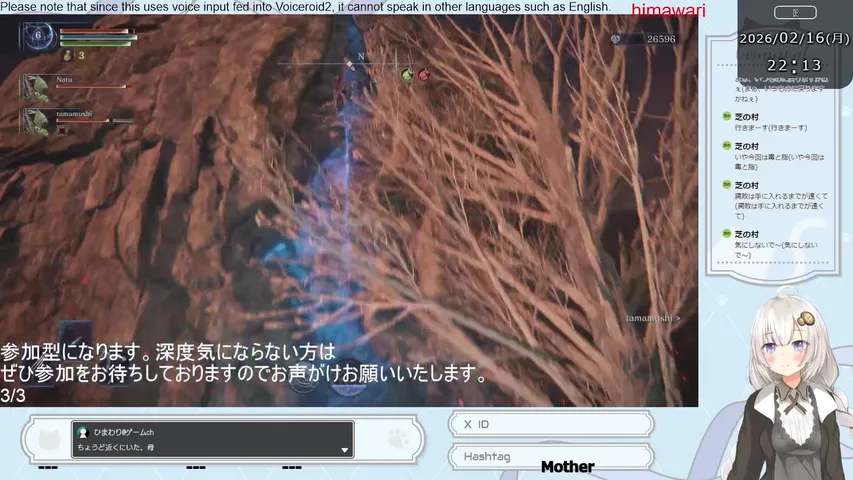Click the date 2026/02/16(月)
Image resolution: width=853 pixels, height=480 pixels.
pos(794,38)
